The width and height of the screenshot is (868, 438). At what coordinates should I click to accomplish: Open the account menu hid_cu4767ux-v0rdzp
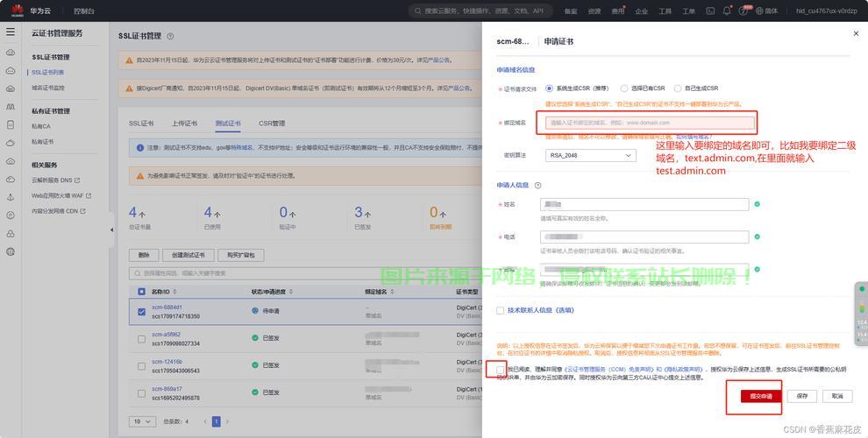pos(827,11)
